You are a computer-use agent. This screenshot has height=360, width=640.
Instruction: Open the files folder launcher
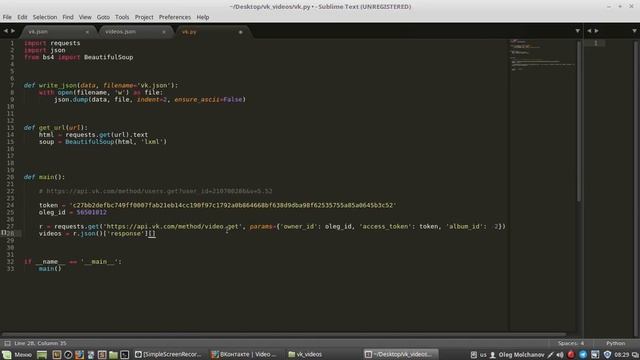click(x=113, y=354)
